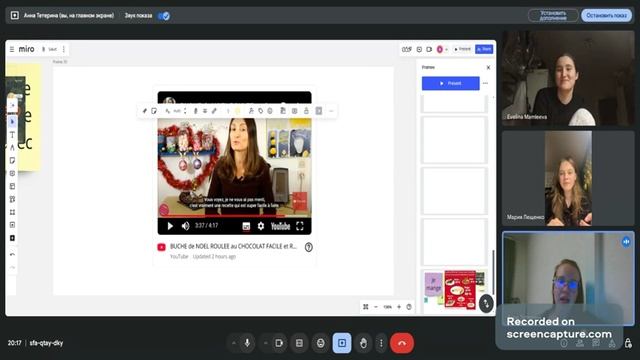Click the Установить дополнение button
The width and height of the screenshot is (640, 360).
tap(553, 16)
